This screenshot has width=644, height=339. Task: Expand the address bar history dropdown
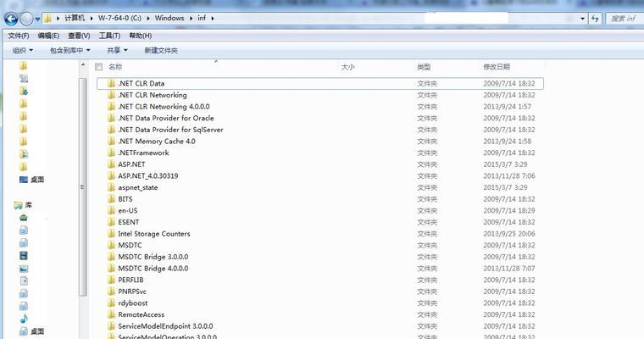point(582,19)
